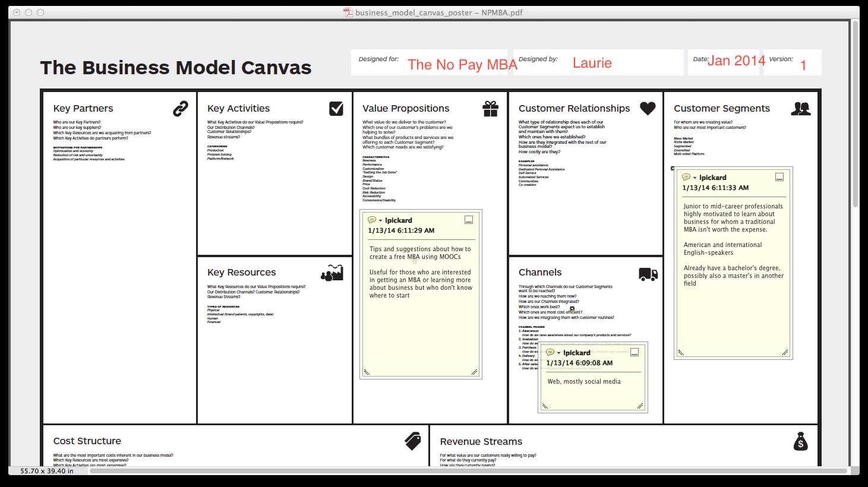Minimize the 6:09:08 AM Channels note
The image size is (868, 487).
(x=635, y=352)
